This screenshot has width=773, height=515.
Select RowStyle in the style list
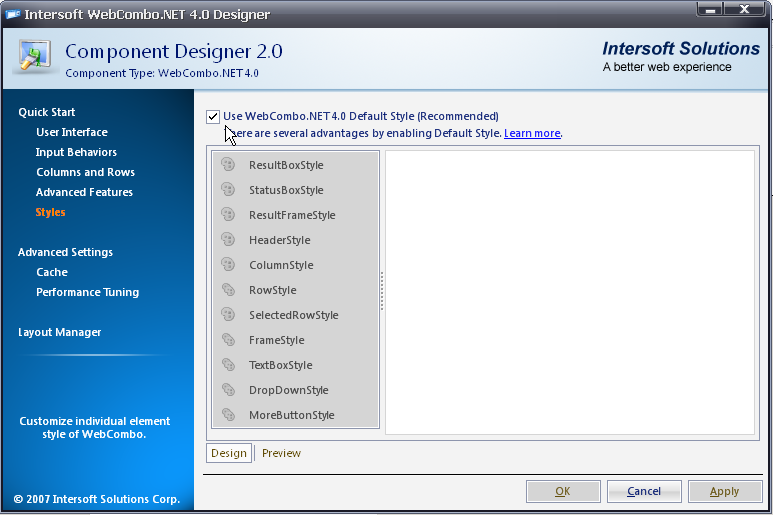pyautogui.click(x=295, y=290)
